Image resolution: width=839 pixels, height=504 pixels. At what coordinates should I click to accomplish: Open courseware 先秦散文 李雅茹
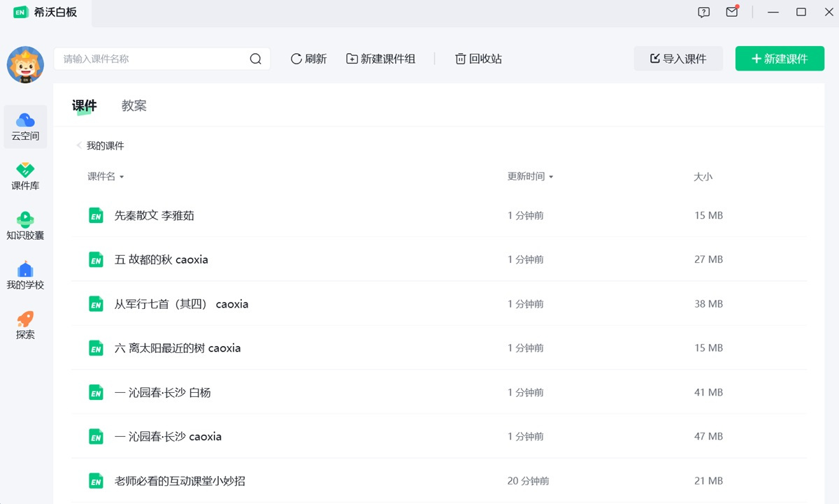point(154,215)
